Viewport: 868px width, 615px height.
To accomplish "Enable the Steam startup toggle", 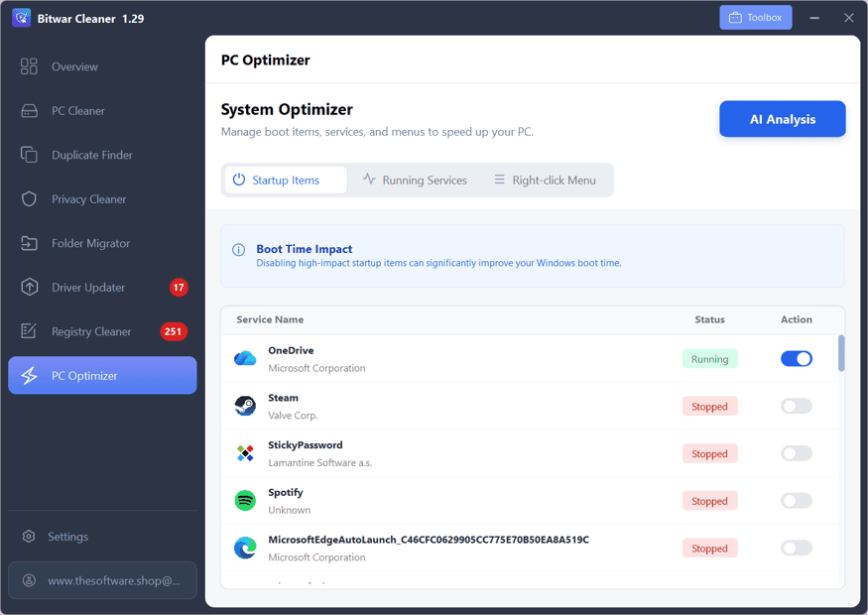I will point(796,406).
